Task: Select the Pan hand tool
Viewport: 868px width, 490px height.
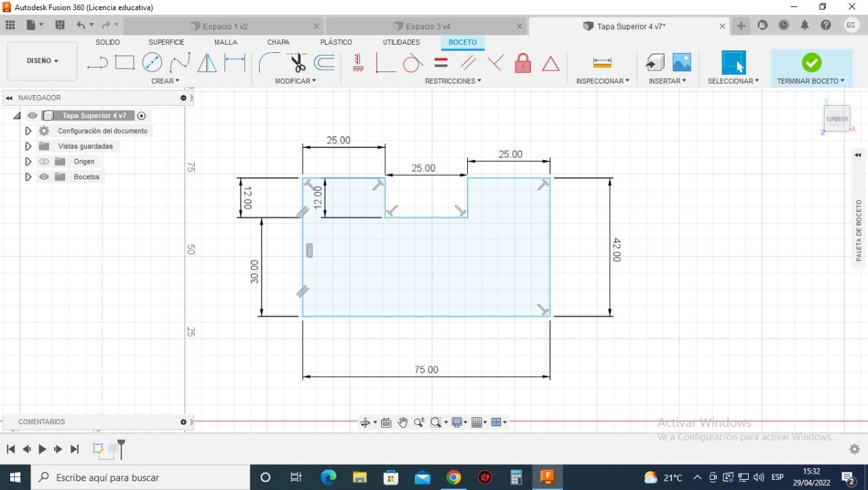Action: click(403, 422)
